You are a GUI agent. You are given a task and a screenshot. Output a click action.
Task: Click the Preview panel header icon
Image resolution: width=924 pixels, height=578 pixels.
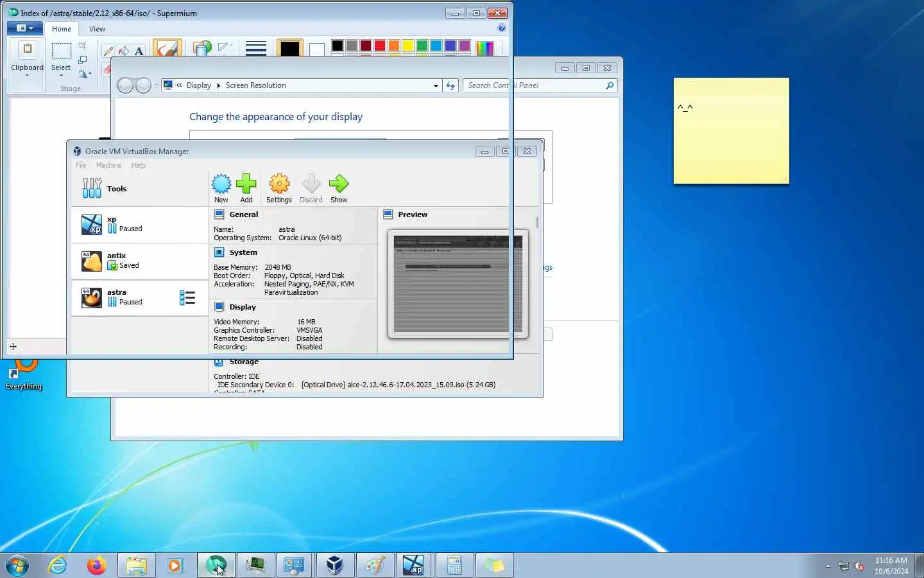click(388, 215)
